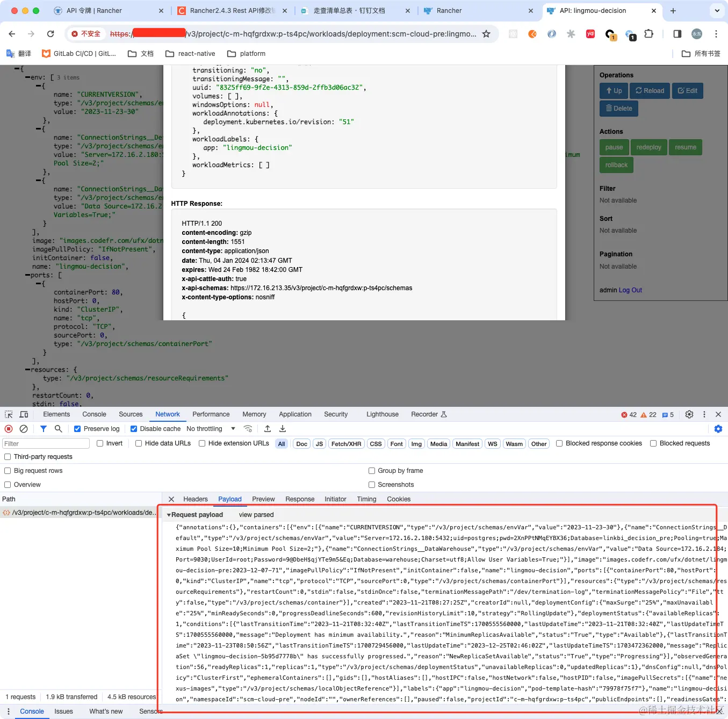Click the Edit operation button
The height and width of the screenshot is (719, 728).
pyautogui.click(x=687, y=91)
